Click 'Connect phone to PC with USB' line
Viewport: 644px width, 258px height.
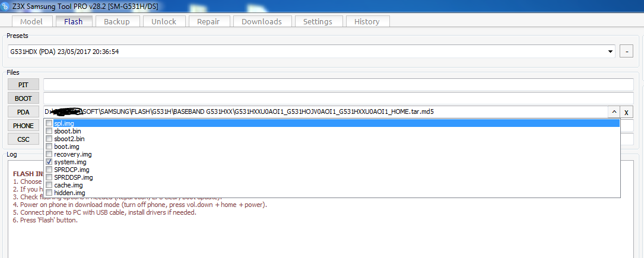[x=105, y=212]
